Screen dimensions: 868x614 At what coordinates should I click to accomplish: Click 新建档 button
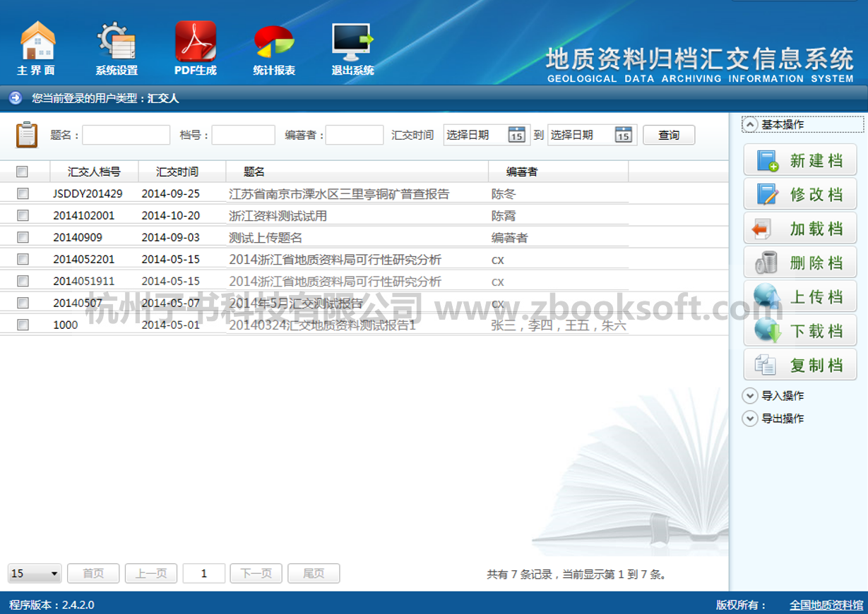tap(800, 160)
